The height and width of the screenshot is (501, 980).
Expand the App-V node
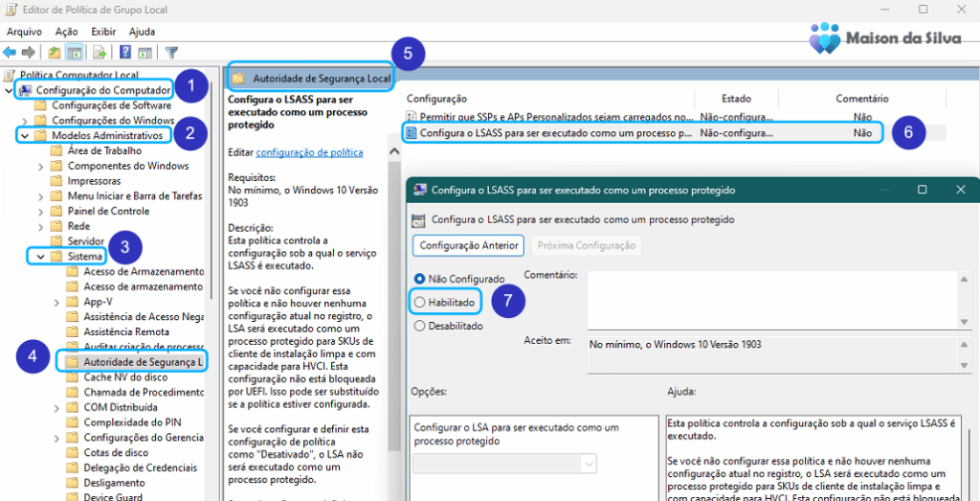click(x=56, y=302)
